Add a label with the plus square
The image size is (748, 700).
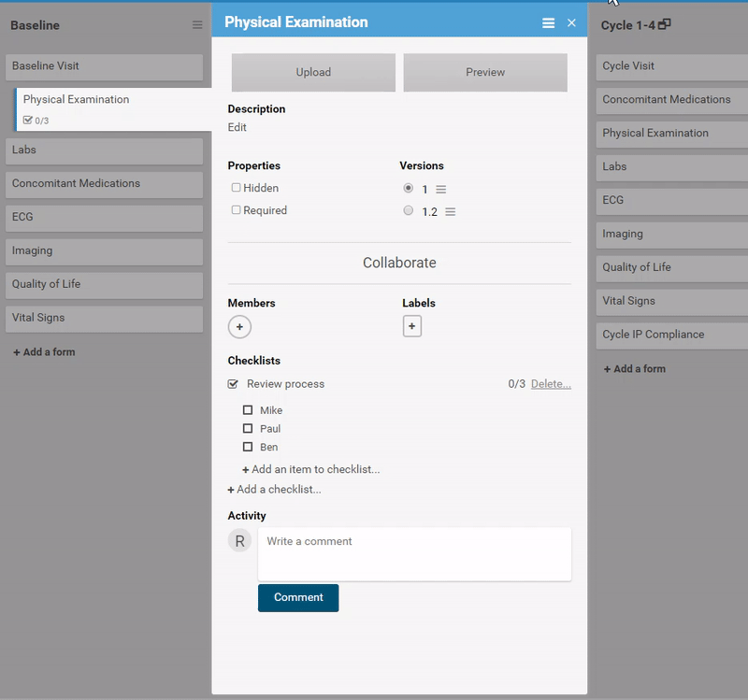412,326
